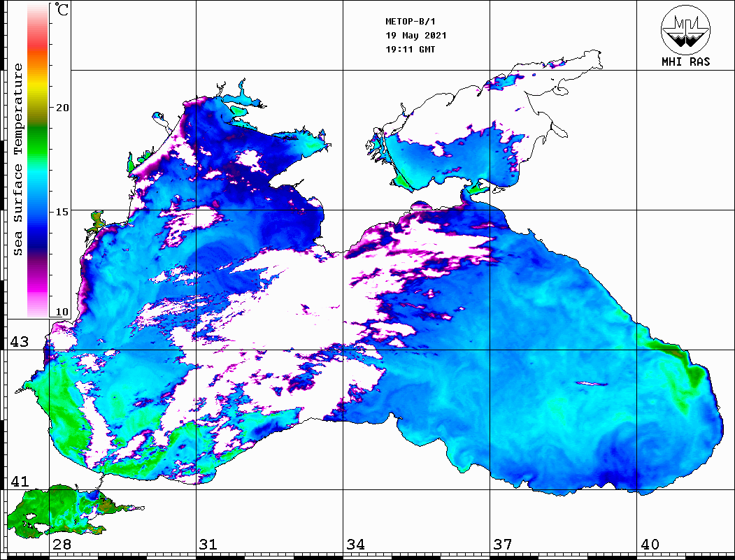Click the °C unit label
735x560 pixels.
62,10
